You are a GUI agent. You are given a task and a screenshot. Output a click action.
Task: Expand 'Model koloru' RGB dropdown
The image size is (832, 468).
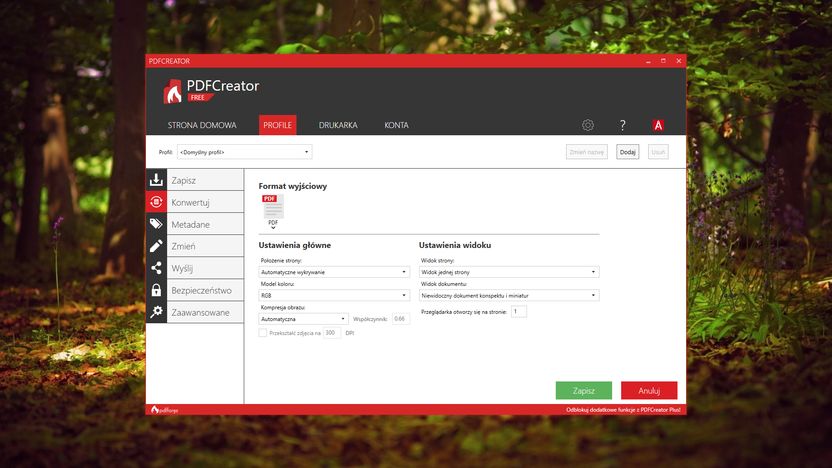pyautogui.click(x=334, y=295)
